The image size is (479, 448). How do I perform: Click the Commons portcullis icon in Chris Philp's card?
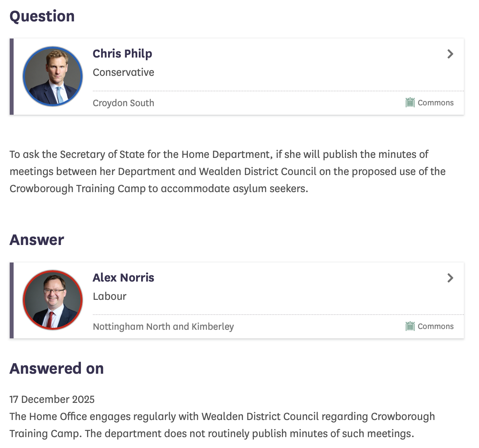[410, 102]
